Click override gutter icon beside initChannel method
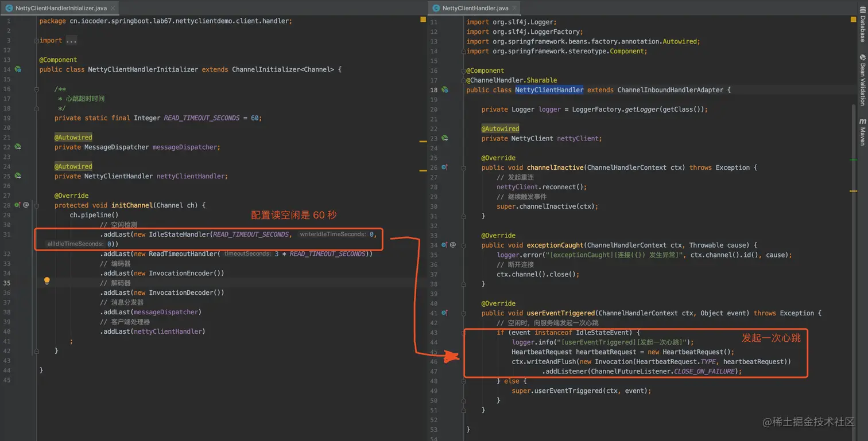868x441 pixels. (17, 205)
